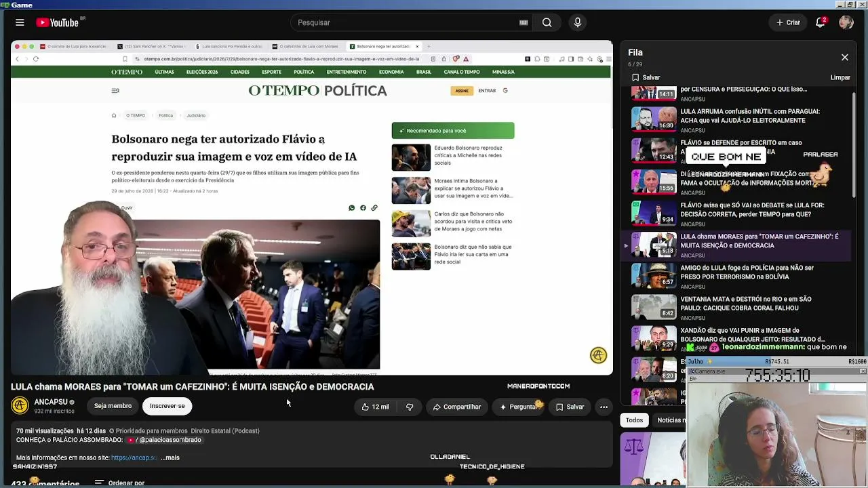This screenshot has width=868, height=488.
Task: Save the video via Salvar beside Perguntar
Action: click(x=570, y=407)
